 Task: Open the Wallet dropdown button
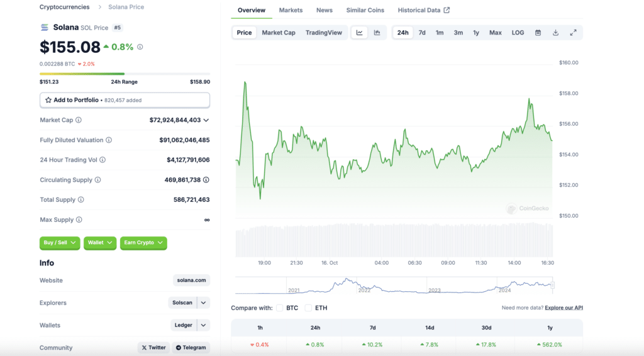click(100, 243)
